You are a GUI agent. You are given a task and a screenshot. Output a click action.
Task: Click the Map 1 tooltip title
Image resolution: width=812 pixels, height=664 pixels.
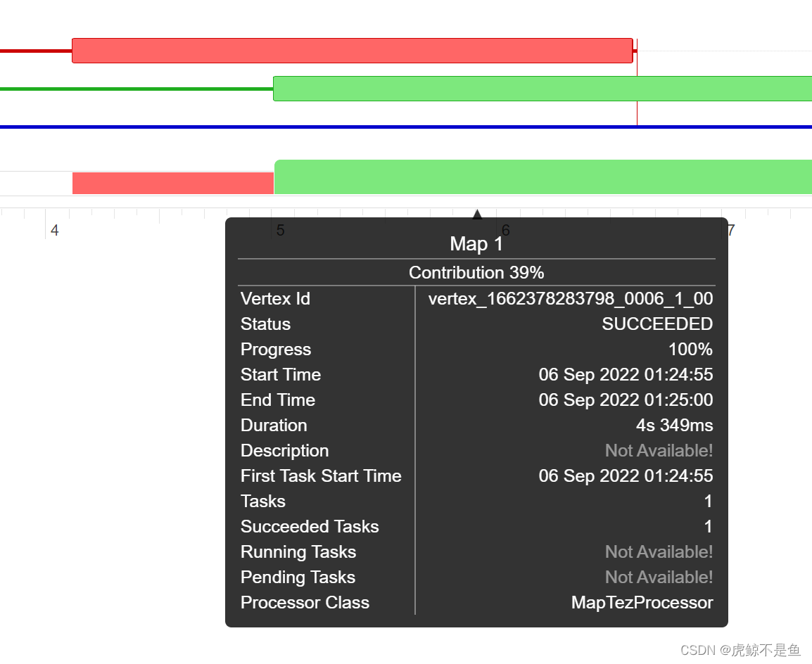[476, 244]
